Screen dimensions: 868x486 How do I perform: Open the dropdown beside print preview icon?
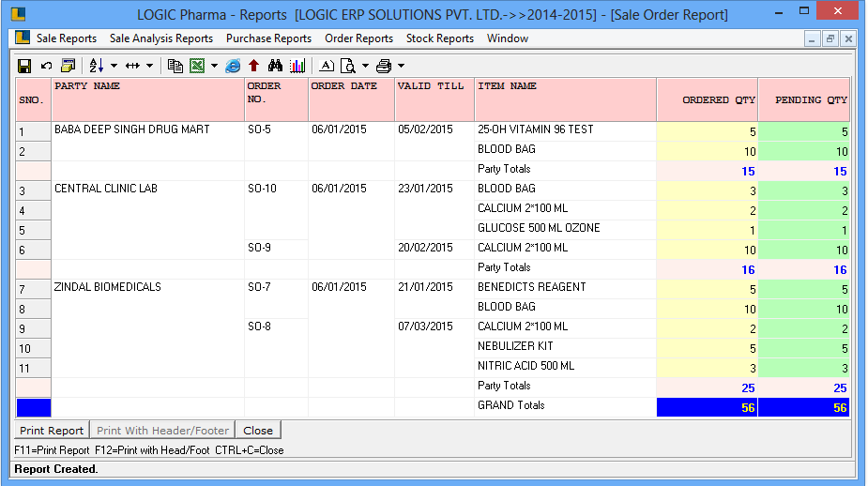pos(365,67)
